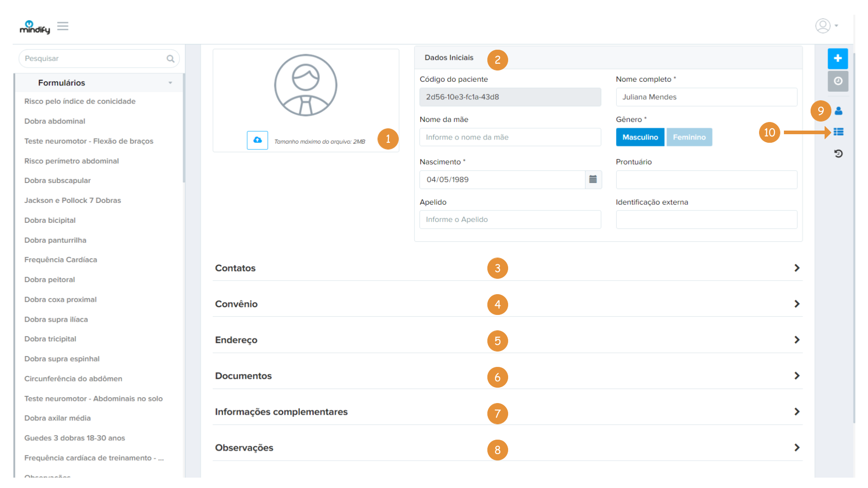
Task: Click the Nome da mãe input field
Action: [510, 137]
